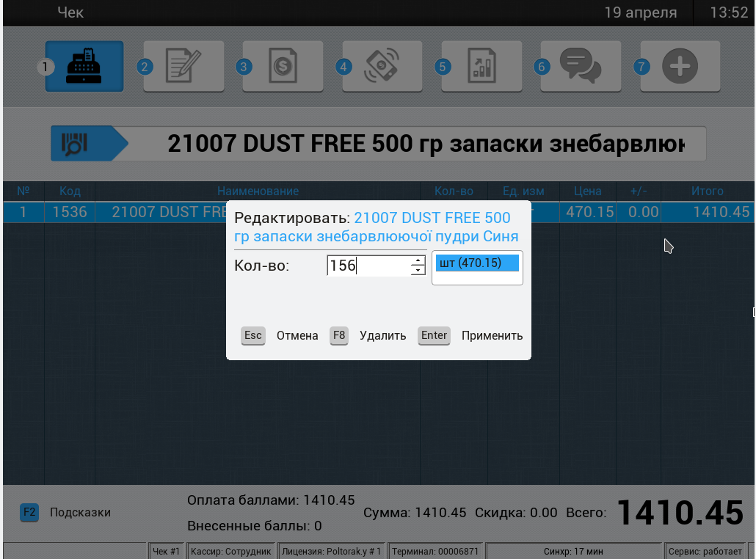Click the 'Код' column header
The image size is (756, 559).
(70, 191)
